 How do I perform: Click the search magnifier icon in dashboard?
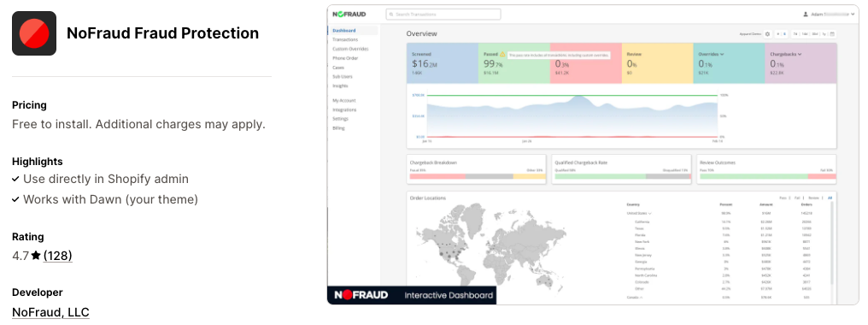(390, 15)
